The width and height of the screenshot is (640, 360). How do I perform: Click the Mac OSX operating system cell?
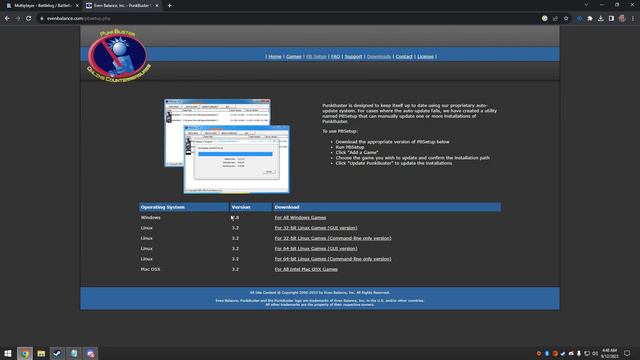150,269
